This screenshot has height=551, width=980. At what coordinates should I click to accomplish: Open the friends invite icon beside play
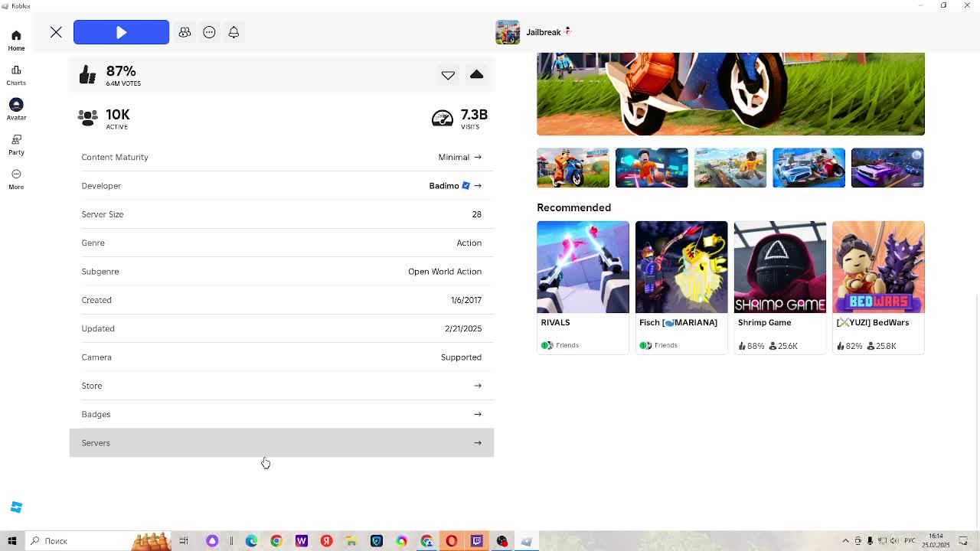pyautogui.click(x=185, y=32)
